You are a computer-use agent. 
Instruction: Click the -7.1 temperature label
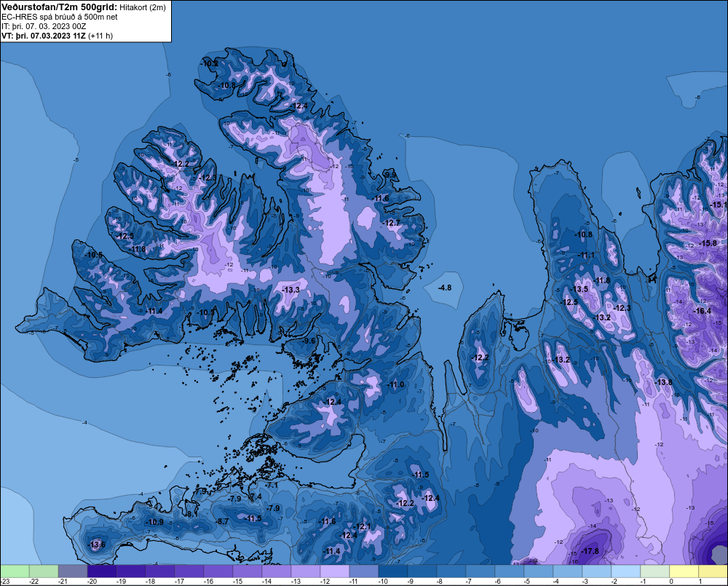272,486
